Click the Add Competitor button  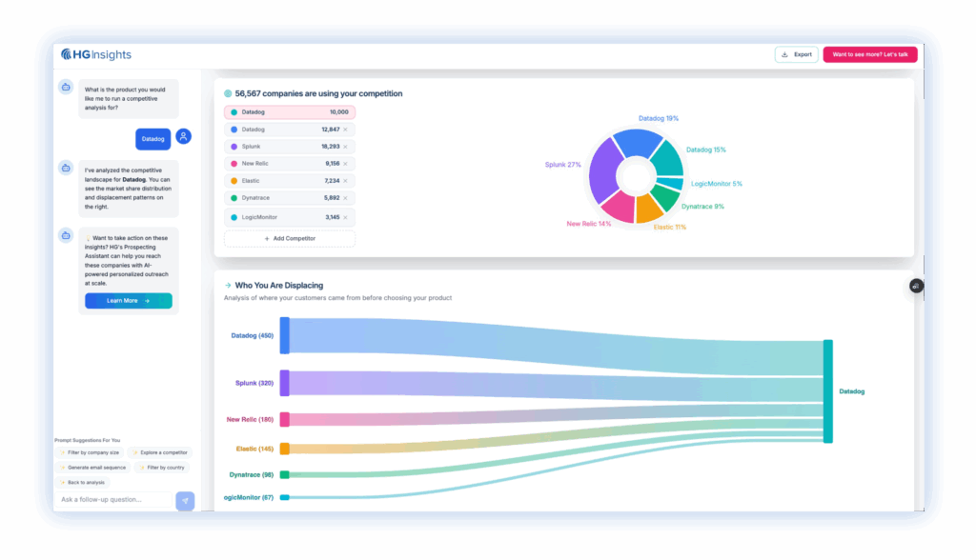[x=289, y=238]
